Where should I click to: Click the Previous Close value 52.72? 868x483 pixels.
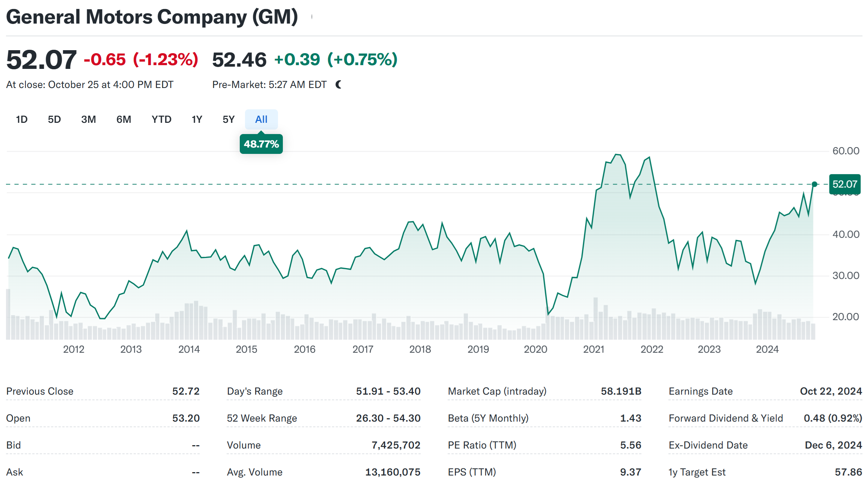point(186,391)
